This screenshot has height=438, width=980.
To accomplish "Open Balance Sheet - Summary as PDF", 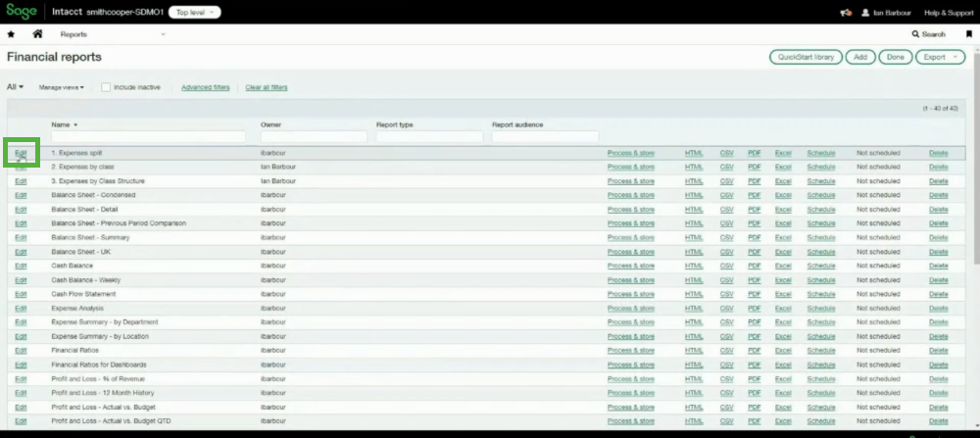I will coord(755,237).
